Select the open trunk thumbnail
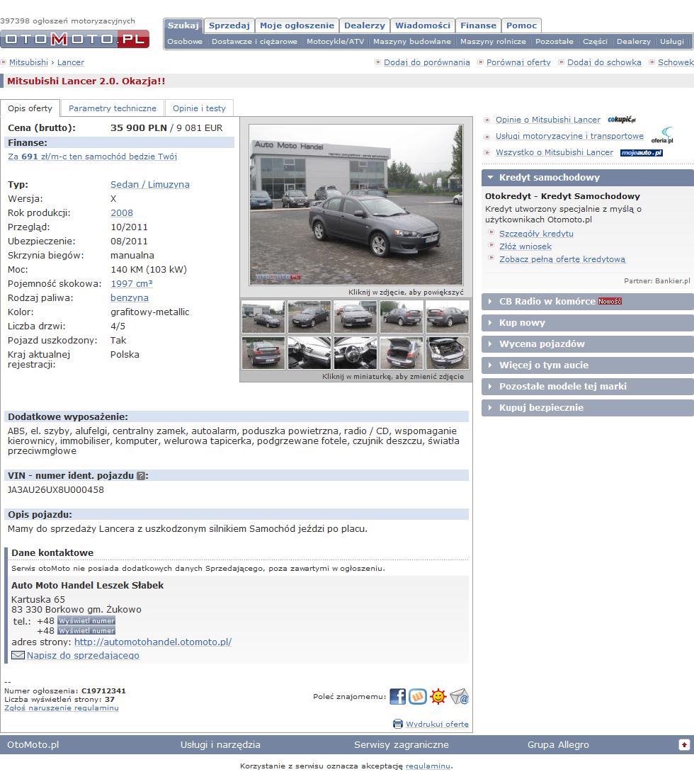Screen dimensions: 694x784 click(x=402, y=353)
